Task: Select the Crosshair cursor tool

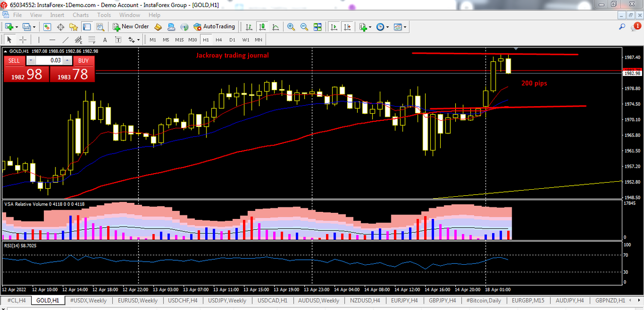Action: [23, 40]
